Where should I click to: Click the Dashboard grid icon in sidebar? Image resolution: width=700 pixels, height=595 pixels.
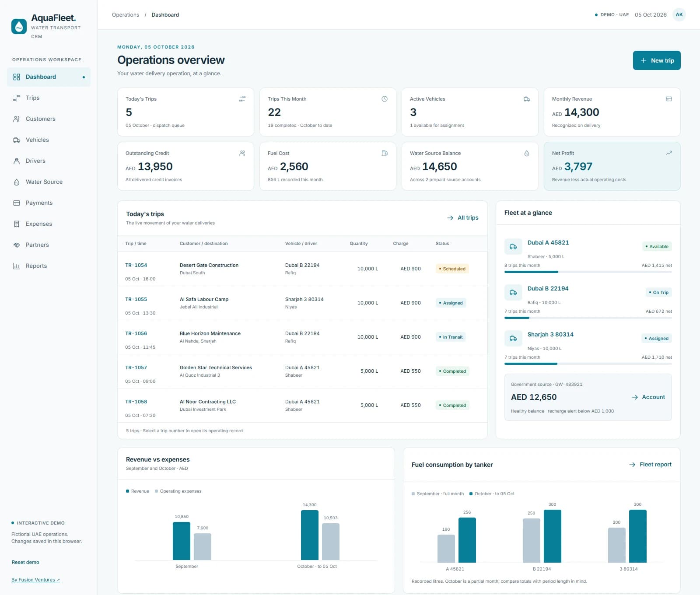pyautogui.click(x=17, y=77)
